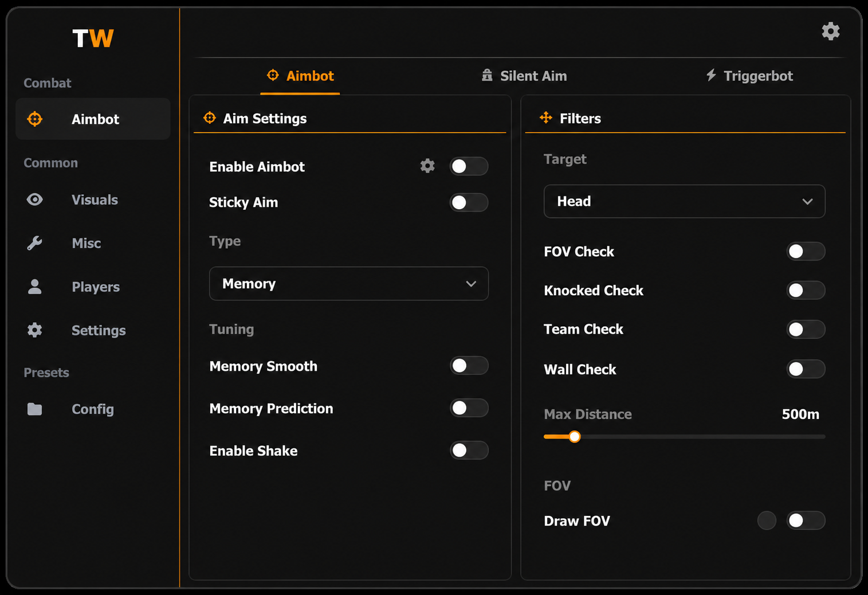Turn on Sticky Aim
This screenshot has height=595, width=868.
pos(469,202)
